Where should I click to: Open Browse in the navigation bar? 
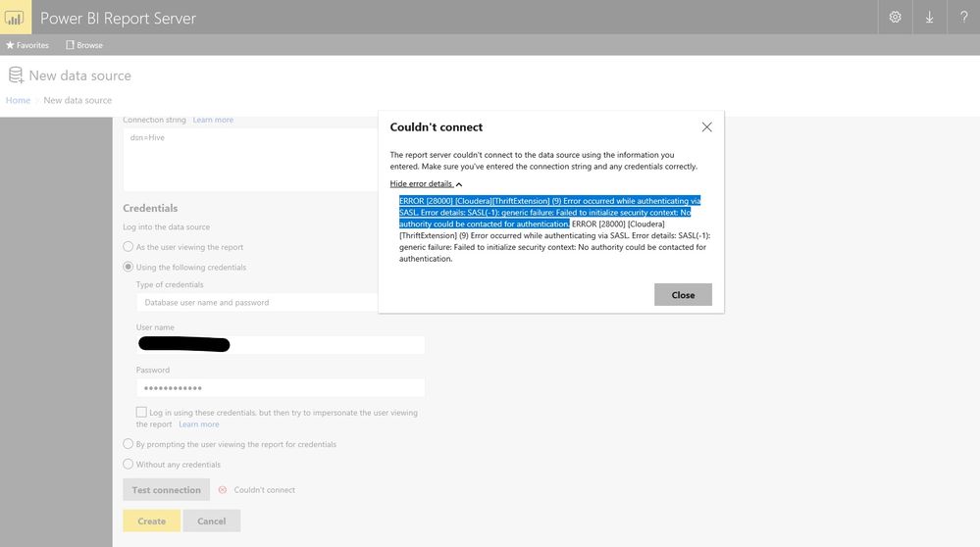(x=84, y=45)
